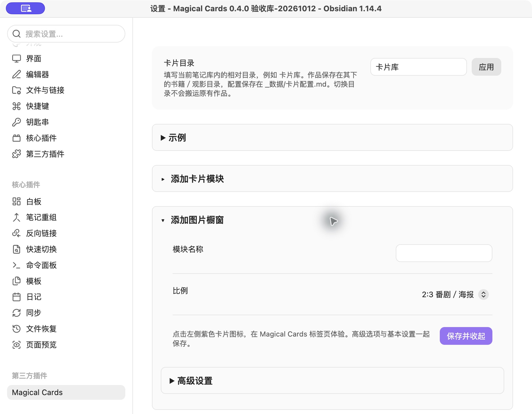
Task: Click the copy-file icon beside 模板
Action: pos(17,281)
